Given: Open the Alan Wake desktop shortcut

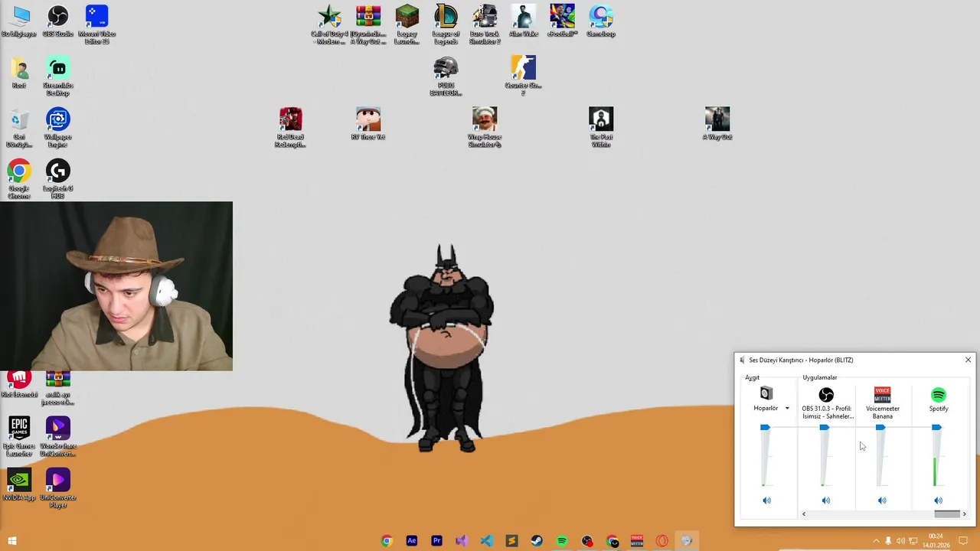Looking at the screenshot, I should (x=524, y=21).
